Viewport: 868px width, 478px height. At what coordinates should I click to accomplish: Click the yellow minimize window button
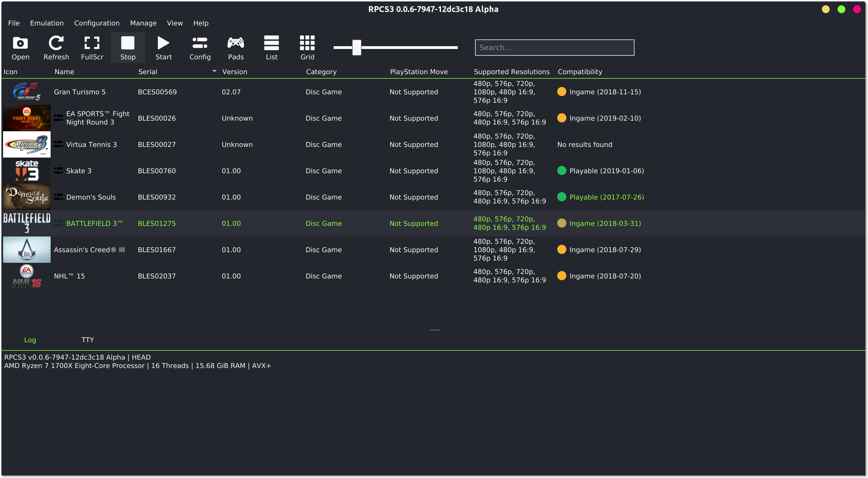click(825, 9)
